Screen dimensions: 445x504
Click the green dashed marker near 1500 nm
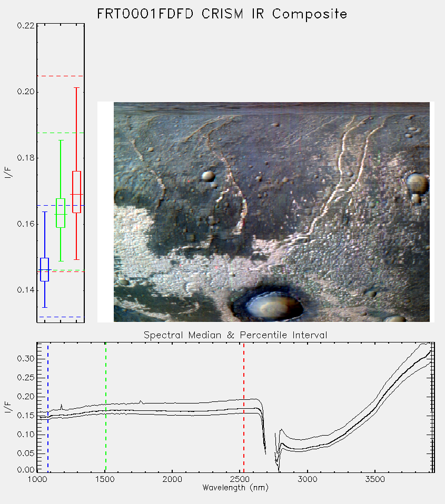105,407
